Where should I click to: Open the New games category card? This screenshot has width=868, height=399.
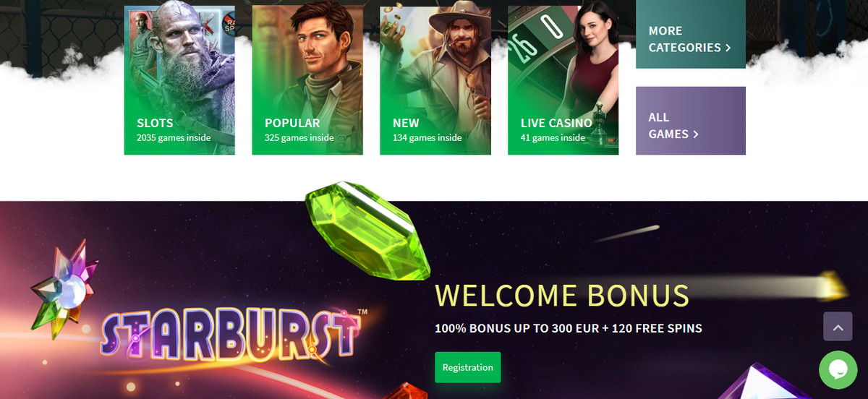[x=435, y=80]
